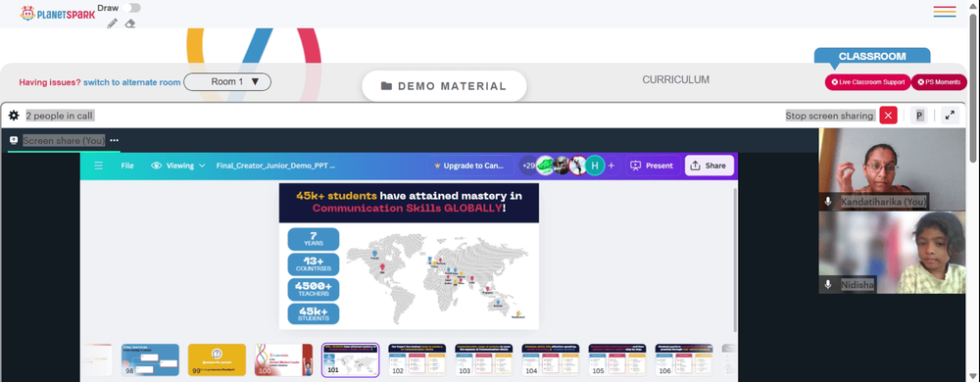Select slide 104 thumbnail

tap(551, 360)
